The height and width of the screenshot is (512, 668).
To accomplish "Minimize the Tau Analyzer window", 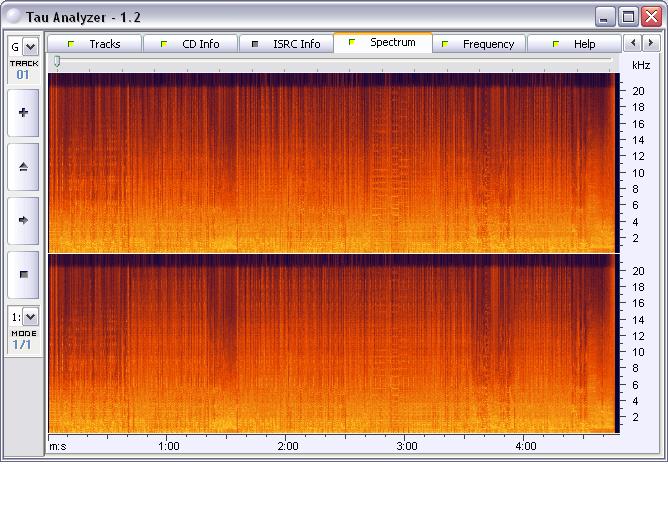I will point(605,17).
